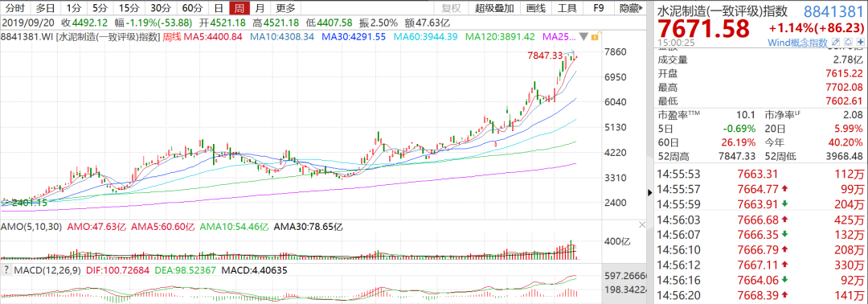Collapse the right quote panel with arrow
868x304 pixels.
pyautogui.click(x=650, y=193)
